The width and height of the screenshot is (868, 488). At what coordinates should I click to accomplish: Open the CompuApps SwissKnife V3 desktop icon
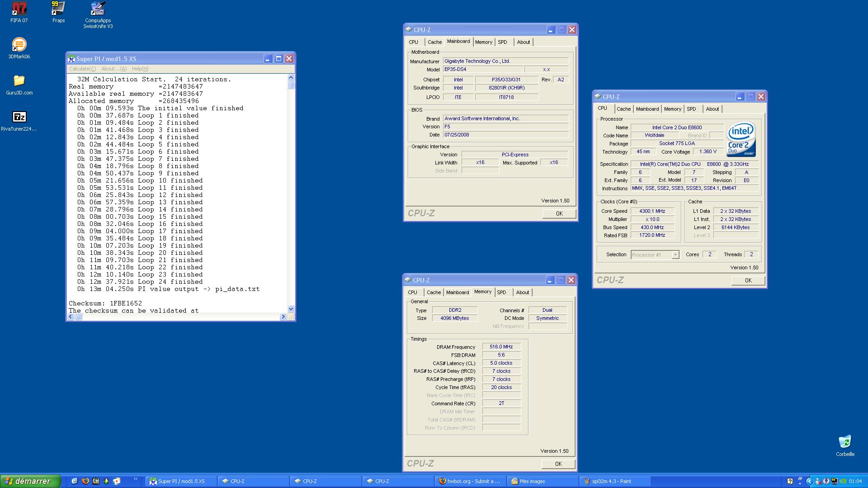(98, 15)
